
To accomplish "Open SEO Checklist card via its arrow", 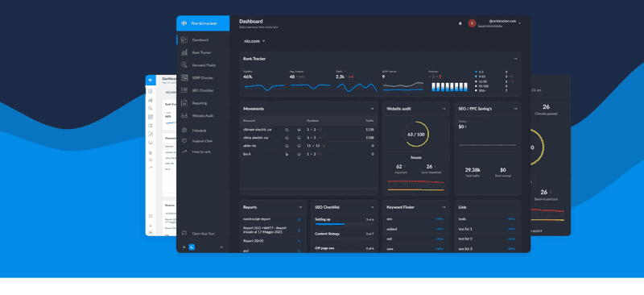I will tap(372, 207).
